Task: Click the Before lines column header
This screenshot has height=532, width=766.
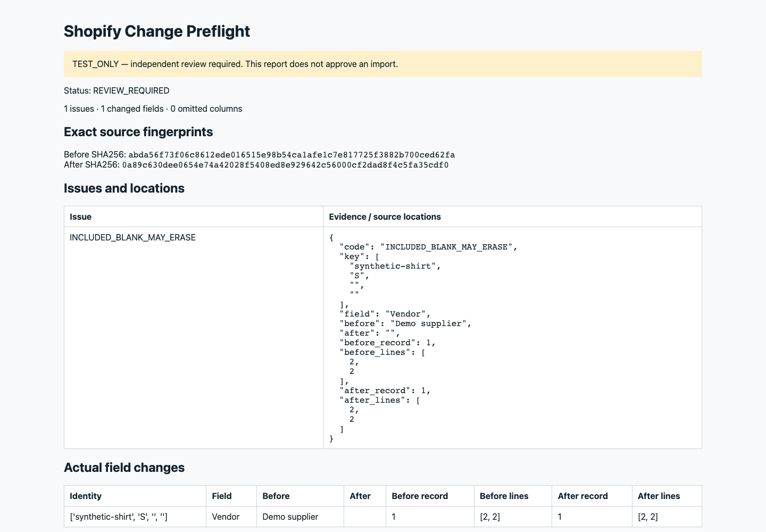Action: (x=513, y=496)
